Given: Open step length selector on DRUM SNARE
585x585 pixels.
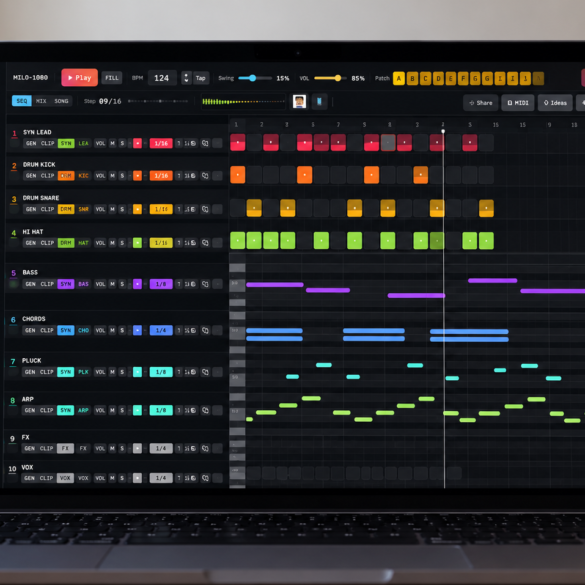Looking at the screenshot, I should pyautogui.click(x=161, y=209).
